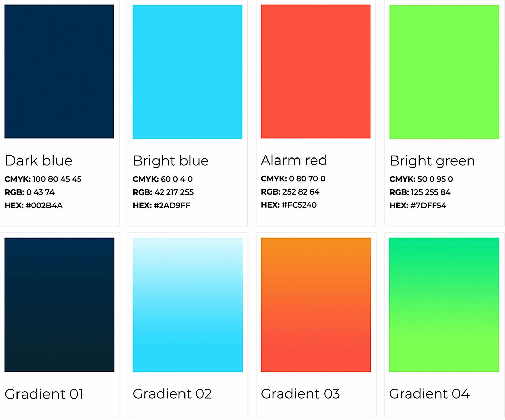
Task: Choose the Bright green color swatch
Action: coord(444,72)
